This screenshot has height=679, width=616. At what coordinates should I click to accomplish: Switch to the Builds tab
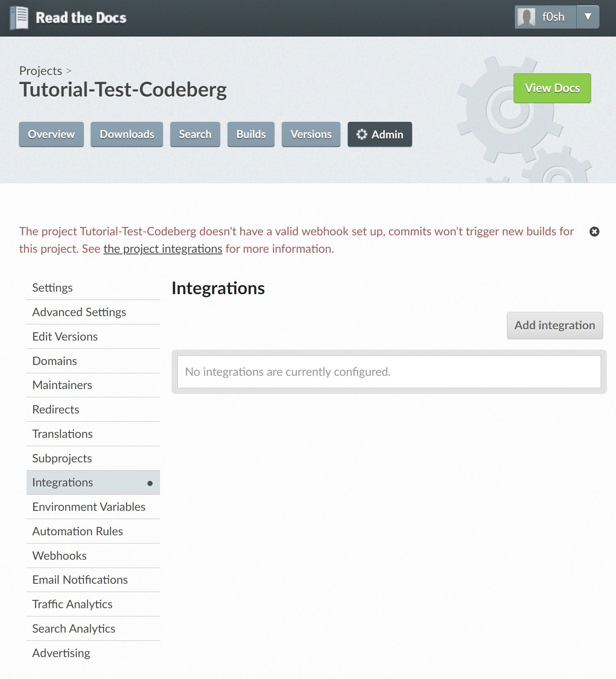[251, 134]
